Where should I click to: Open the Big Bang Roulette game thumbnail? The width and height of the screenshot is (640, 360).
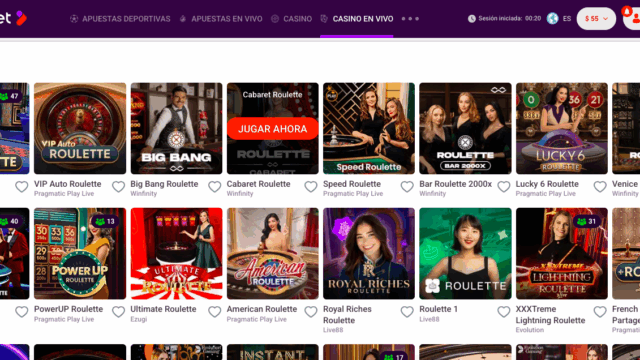point(176,129)
